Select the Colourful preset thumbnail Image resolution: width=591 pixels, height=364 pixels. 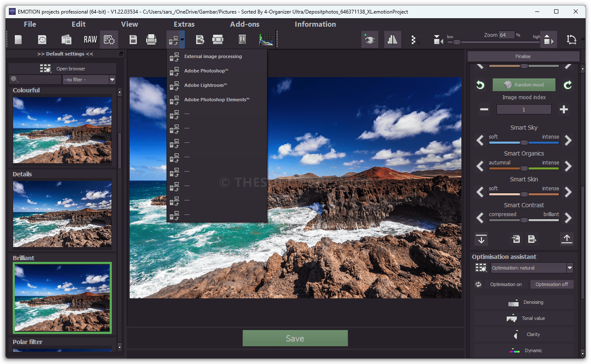(x=62, y=130)
